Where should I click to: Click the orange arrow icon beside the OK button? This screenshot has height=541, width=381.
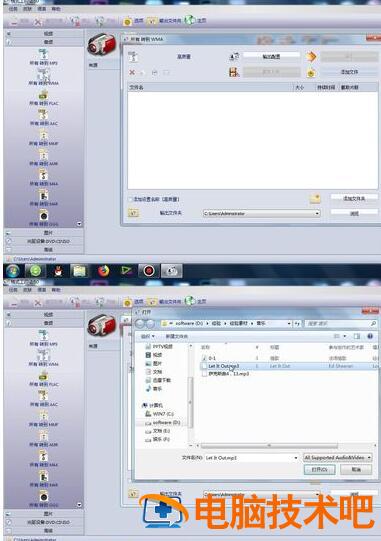[x=311, y=57]
